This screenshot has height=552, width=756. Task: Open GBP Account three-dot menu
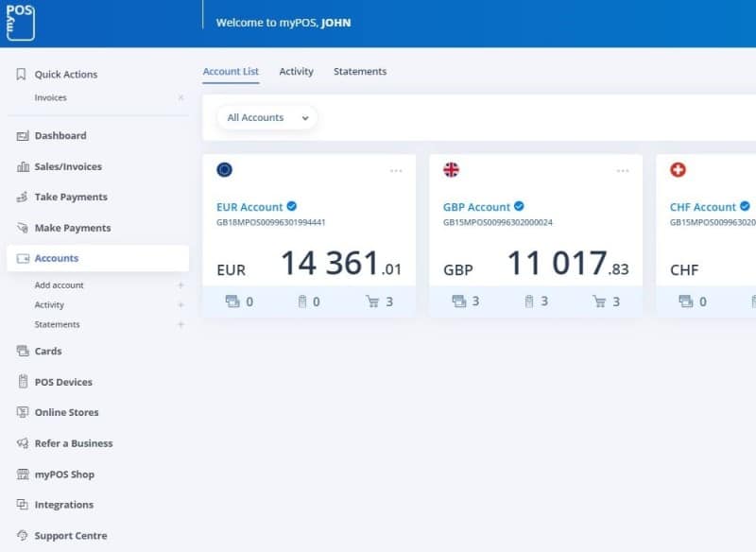pyautogui.click(x=623, y=171)
